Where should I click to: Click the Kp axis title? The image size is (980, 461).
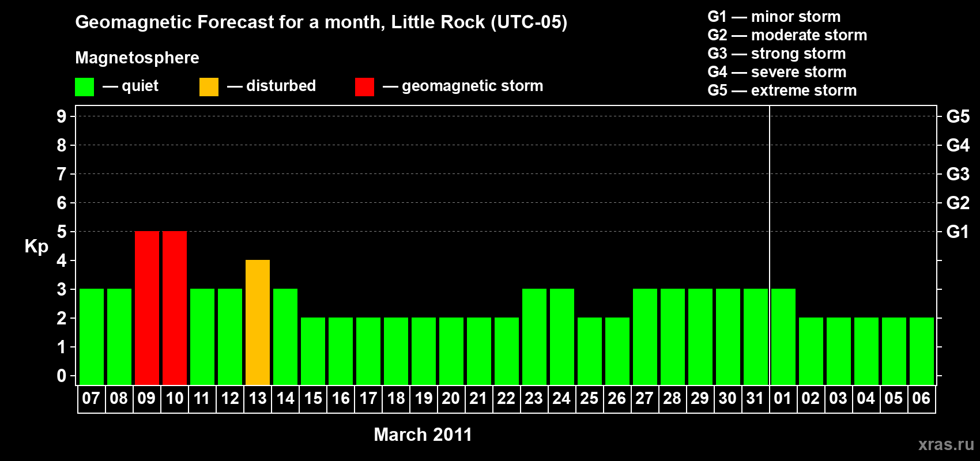point(36,247)
